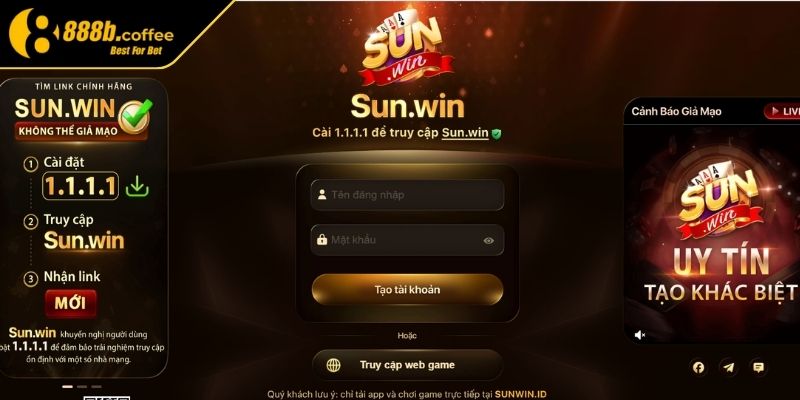
Task: Open the Facebook social icon
Action: (698, 367)
